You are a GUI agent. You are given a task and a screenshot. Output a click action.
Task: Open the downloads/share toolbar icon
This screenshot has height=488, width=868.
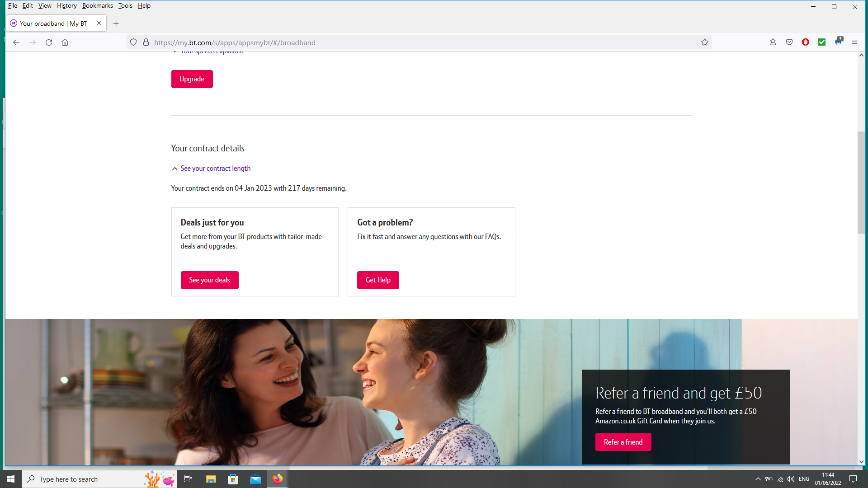(773, 42)
